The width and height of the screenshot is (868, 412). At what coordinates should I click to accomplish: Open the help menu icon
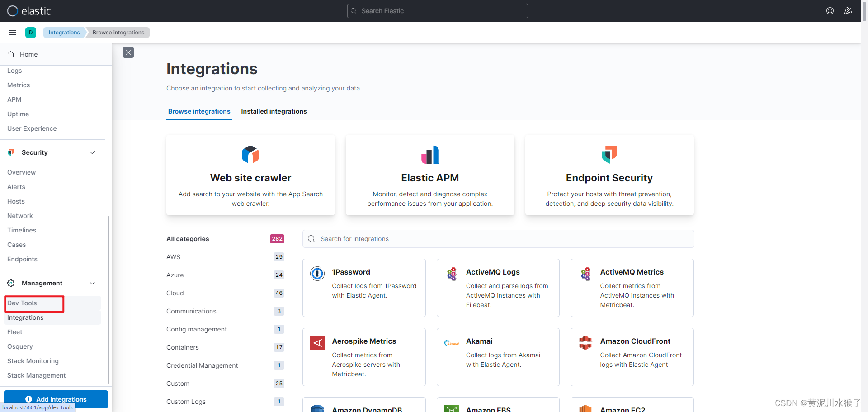tap(830, 11)
